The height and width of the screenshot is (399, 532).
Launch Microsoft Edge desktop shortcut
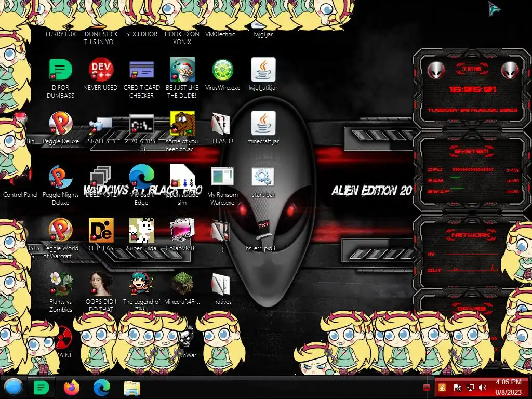(x=141, y=177)
